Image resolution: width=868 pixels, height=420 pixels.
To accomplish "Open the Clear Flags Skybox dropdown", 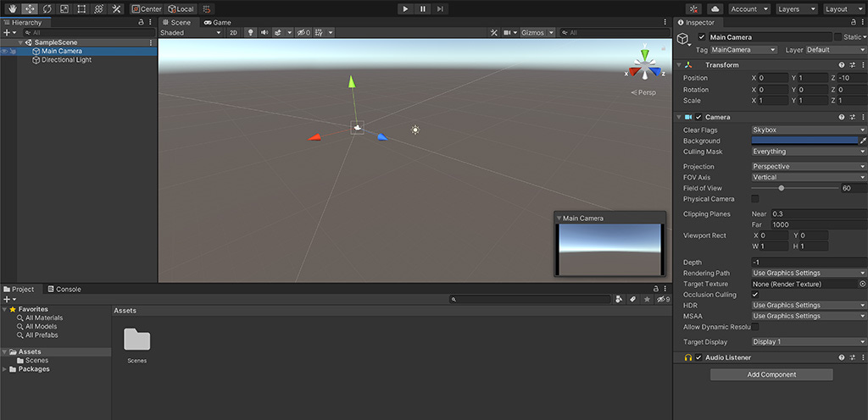I will click(809, 130).
